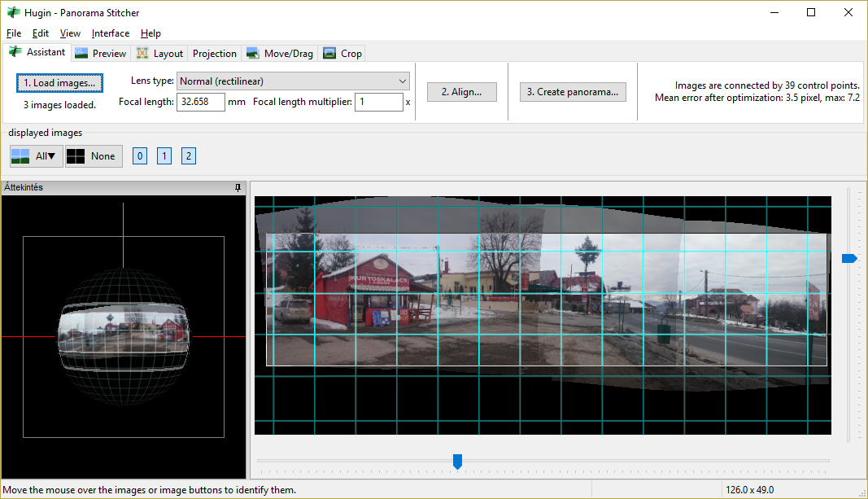Show all images with the All button
Image resolution: width=868 pixels, height=499 pixels.
click(x=36, y=156)
